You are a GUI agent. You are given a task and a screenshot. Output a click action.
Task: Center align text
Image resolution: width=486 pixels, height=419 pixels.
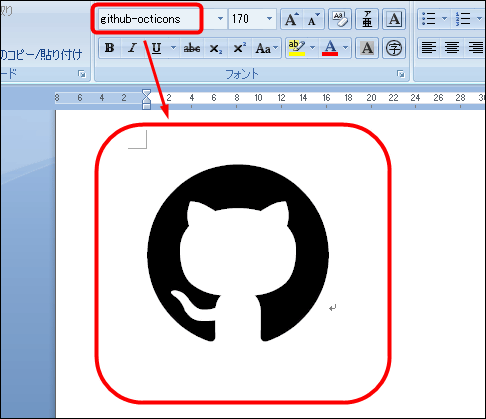pos(452,48)
